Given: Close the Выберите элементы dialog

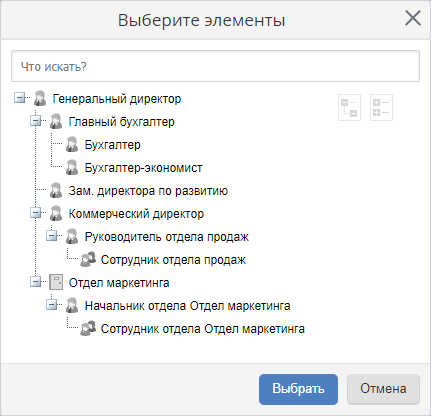Looking at the screenshot, I should pos(413,18).
